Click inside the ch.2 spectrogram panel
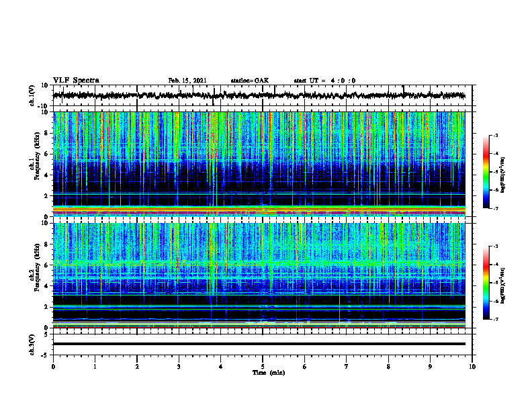 [259, 275]
